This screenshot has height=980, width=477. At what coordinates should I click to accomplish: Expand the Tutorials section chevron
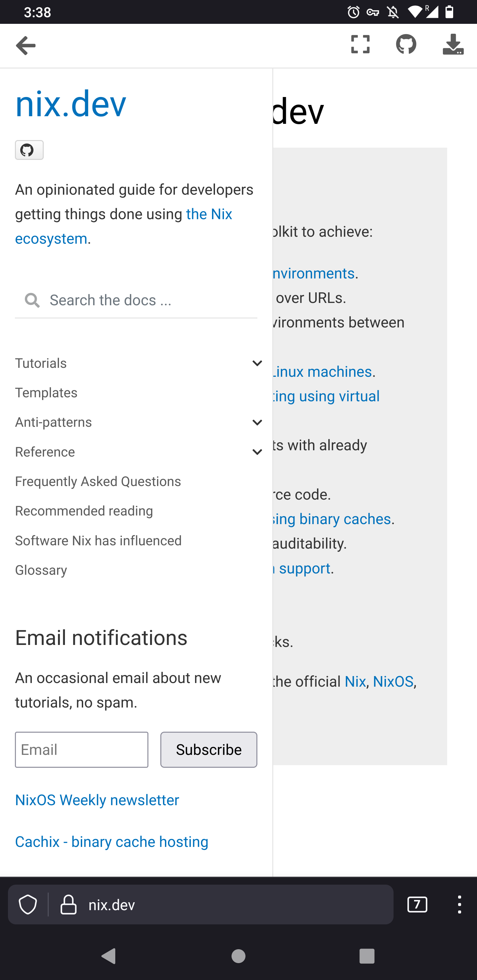[257, 363]
